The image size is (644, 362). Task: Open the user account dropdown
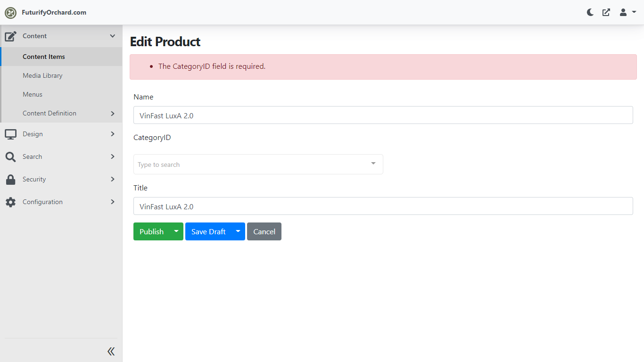(x=627, y=12)
